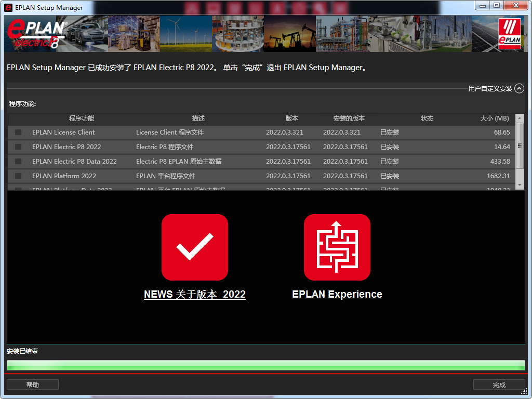Check the EPLAN Electric P8 2022 checkbox

[18, 147]
